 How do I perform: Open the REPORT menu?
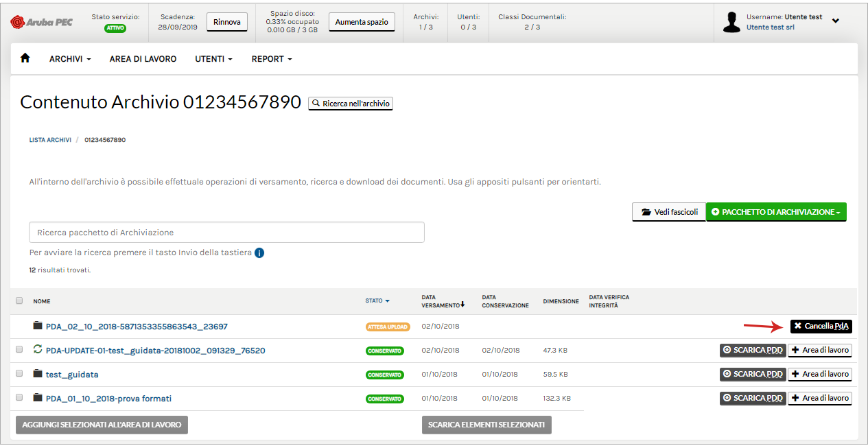[x=271, y=59]
